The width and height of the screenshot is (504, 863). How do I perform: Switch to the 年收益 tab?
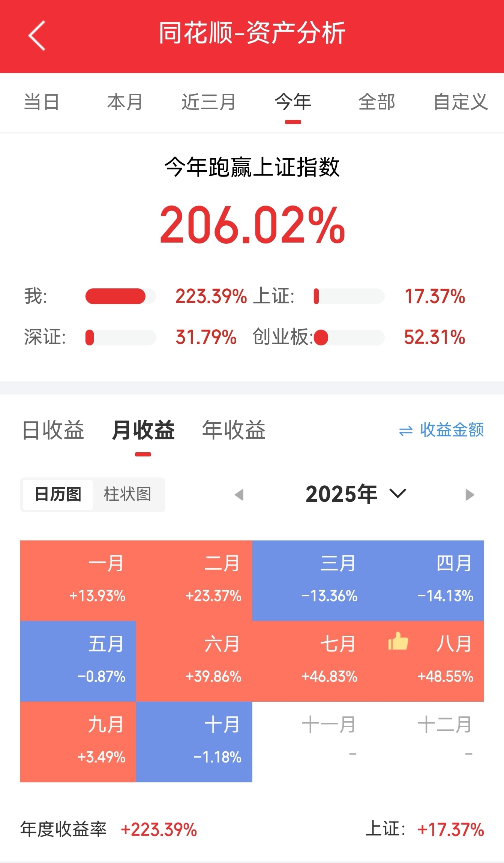pyautogui.click(x=234, y=430)
